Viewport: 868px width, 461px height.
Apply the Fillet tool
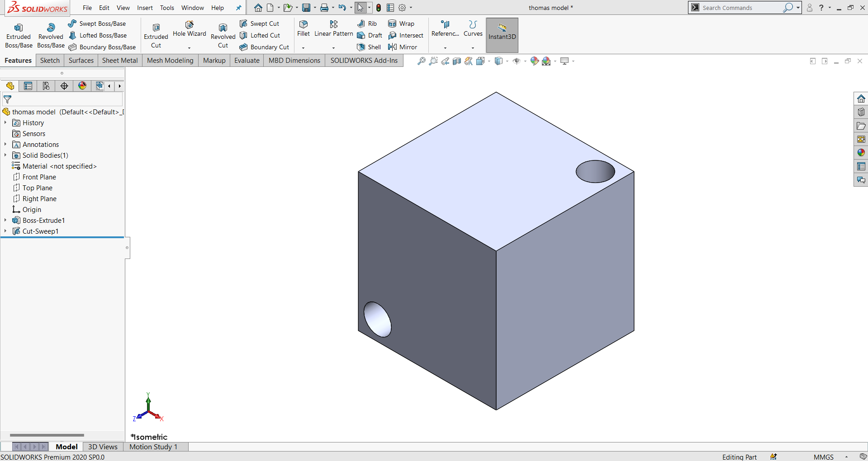pyautogui.click(x=304, y=28)
